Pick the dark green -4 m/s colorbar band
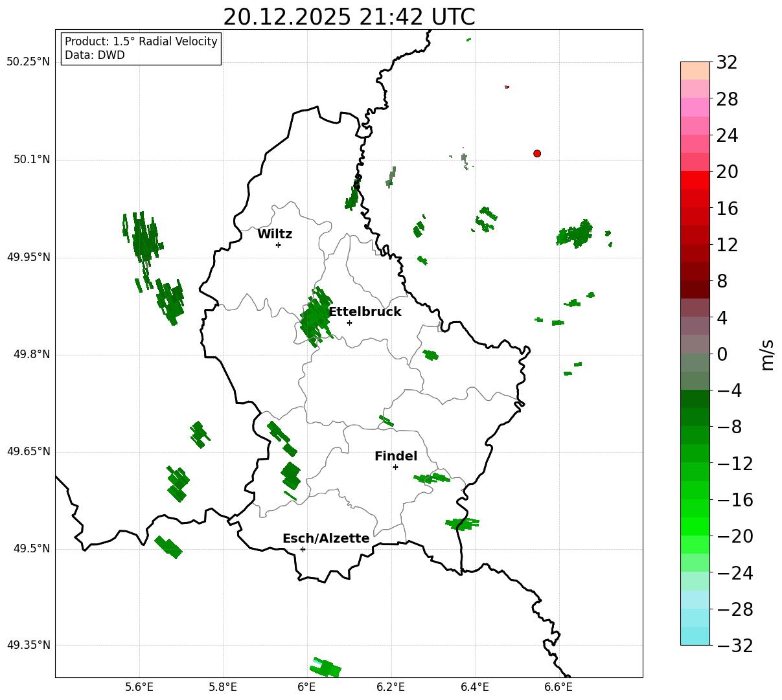This screenshot has width=782, height=700. pyautogui.click(x=695, y=399)
